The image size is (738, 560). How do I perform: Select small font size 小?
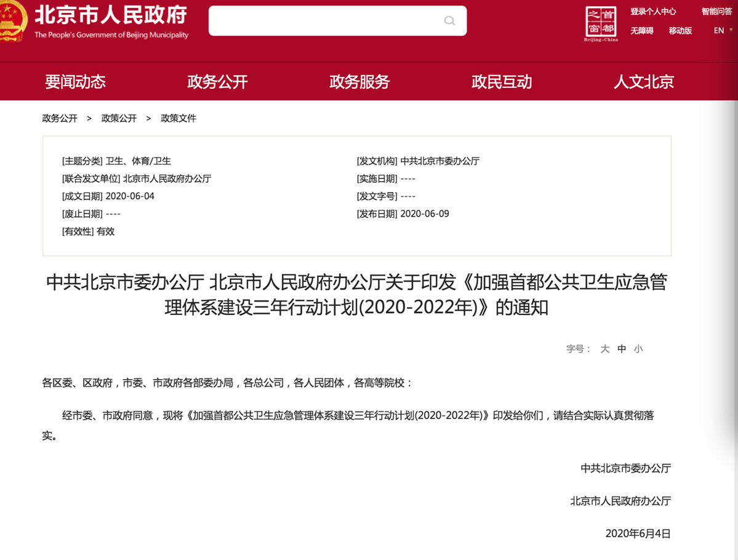(x=638, y=349)
